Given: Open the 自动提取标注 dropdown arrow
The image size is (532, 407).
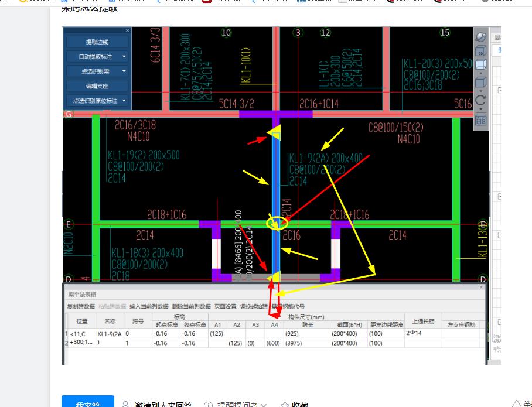Looking at the screenshot, I should pos(124,57).
